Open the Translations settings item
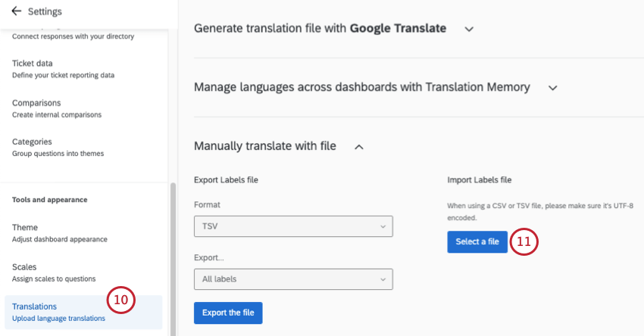The width and height of the screenshot is (644, 336). click(58, 312)
